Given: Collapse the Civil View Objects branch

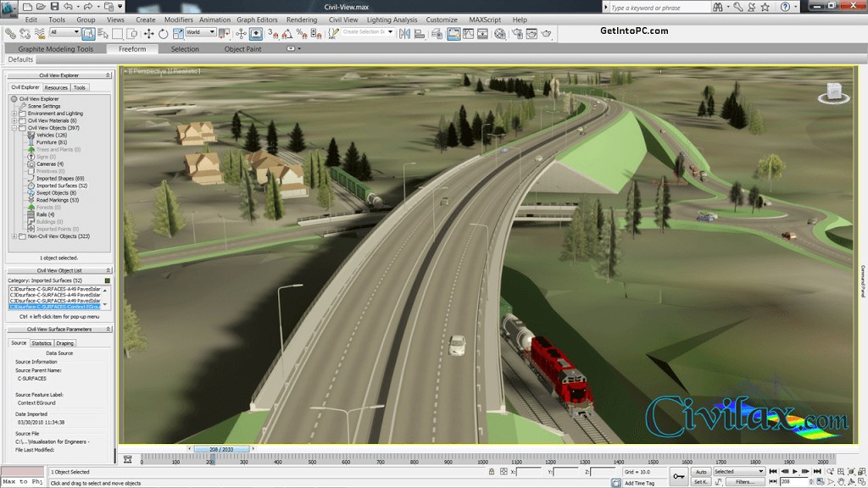Looking at the screenshot, I should coord(14,127).
